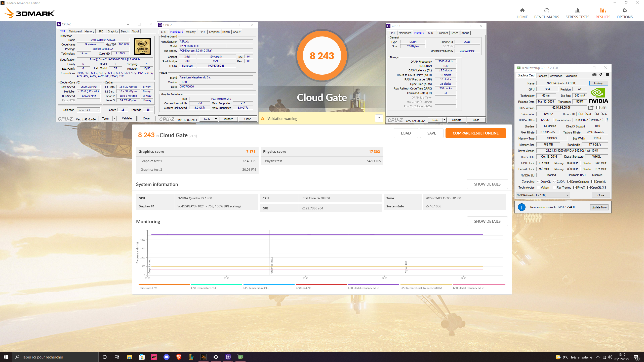
Task: Open Microsoft Store from the taskbar
Action: click(x=142, y=357)
